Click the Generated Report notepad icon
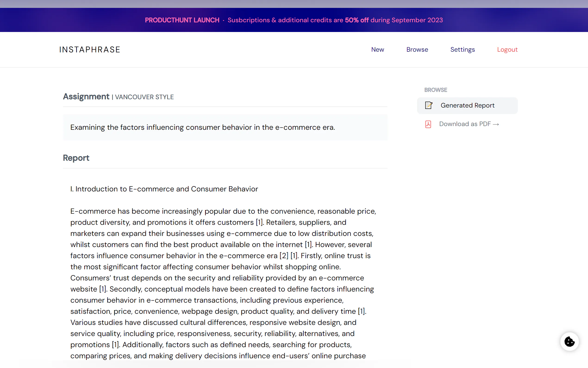 pyautogui.click(x=428, y=105)
